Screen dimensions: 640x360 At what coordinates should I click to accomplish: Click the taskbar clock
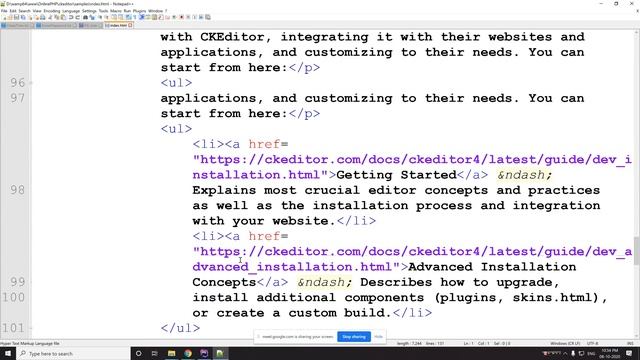[x=610, y=353]
